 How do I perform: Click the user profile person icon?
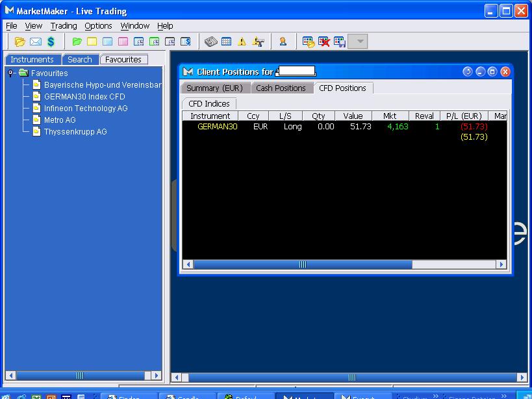pos(283,42)
